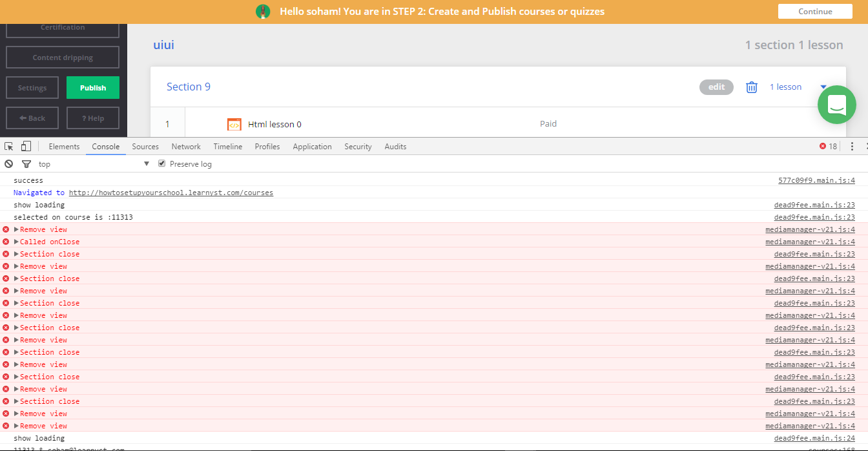Open the console filter funnel icon
The image size is (868, 451).
tap(26, 164)
